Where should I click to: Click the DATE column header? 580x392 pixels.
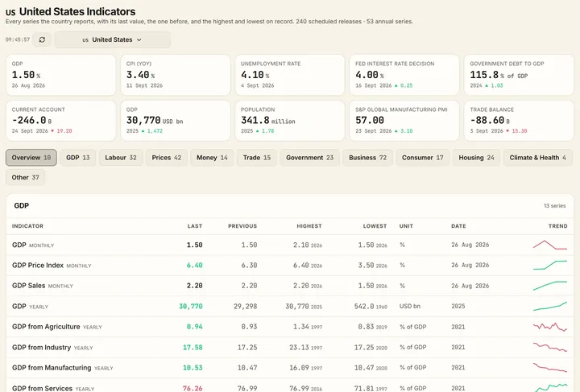coord(458,226)
